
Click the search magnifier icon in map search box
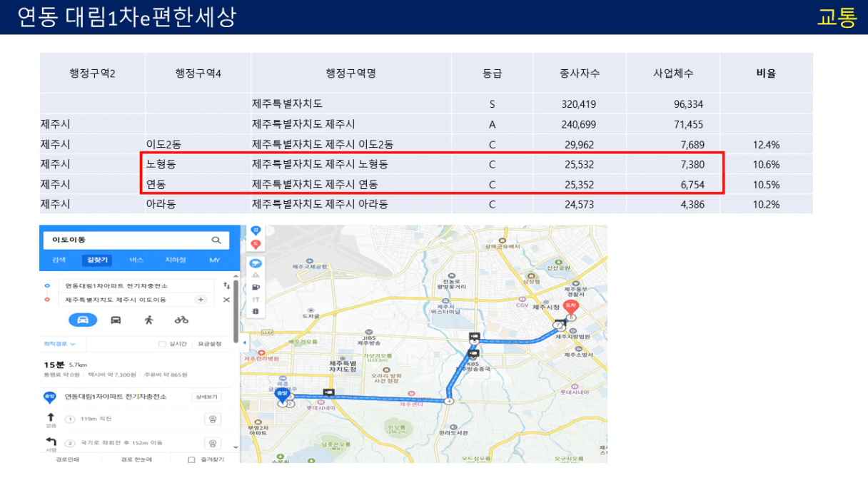[x=216, y=240]
